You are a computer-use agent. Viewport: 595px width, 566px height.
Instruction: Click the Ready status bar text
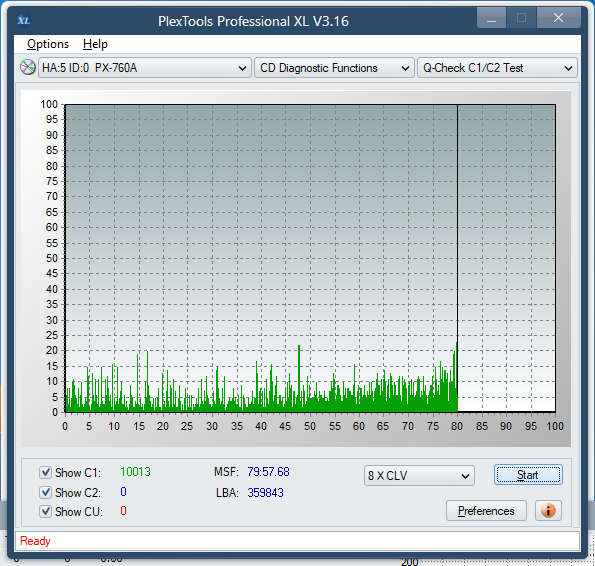(35, 540)
